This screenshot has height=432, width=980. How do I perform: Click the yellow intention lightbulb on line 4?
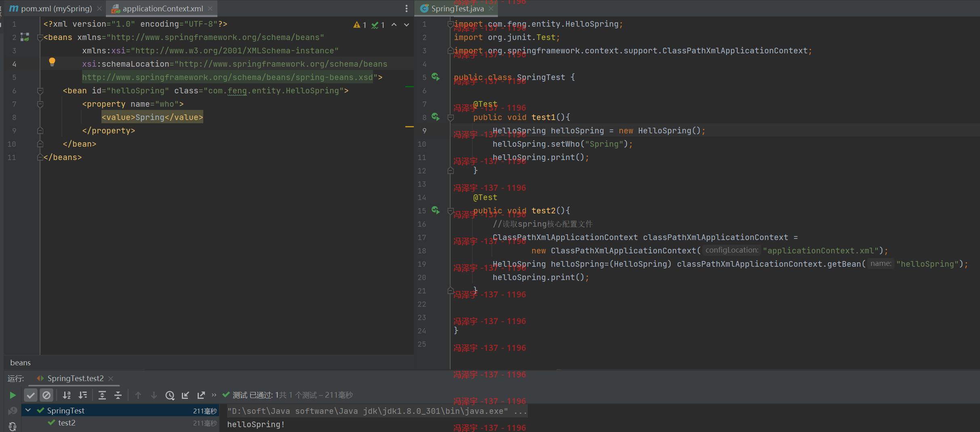(52, 62)
